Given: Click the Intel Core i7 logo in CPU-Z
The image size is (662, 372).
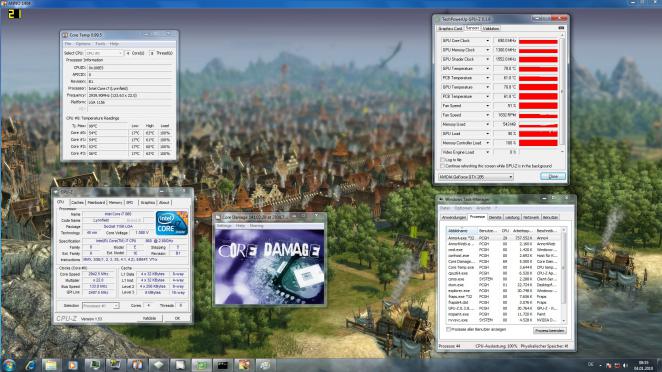Looking at the screenshot, I should pos(171,223).
